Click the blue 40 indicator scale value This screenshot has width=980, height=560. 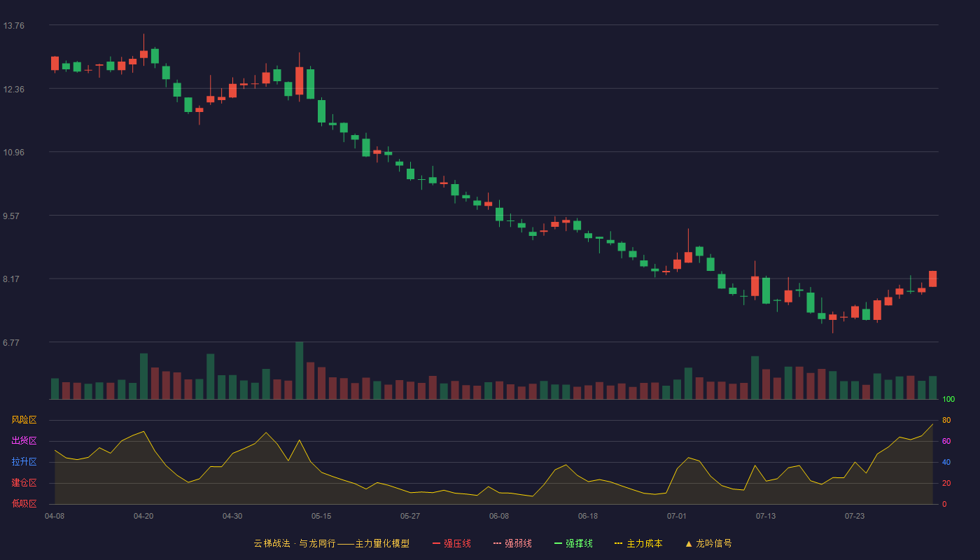coord(946,462)
